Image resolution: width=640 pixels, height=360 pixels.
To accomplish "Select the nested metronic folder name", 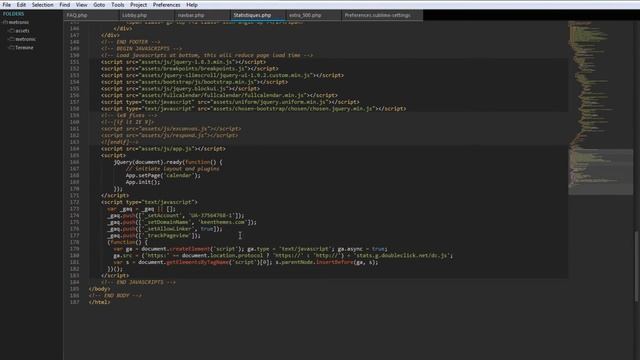I will 25,39.
